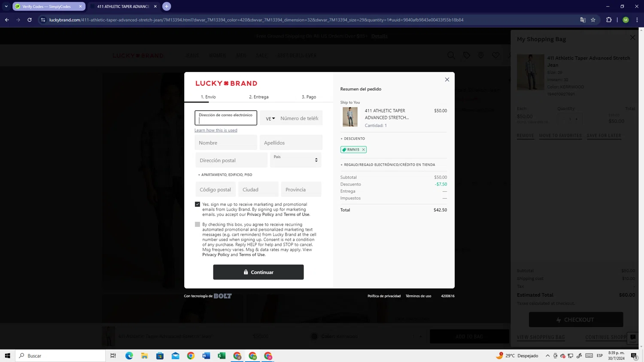Close the Verify Codes SimplyCodes tab
Image resolution: width=644 pixels, height=362 pixels.
tap(80, 6)
